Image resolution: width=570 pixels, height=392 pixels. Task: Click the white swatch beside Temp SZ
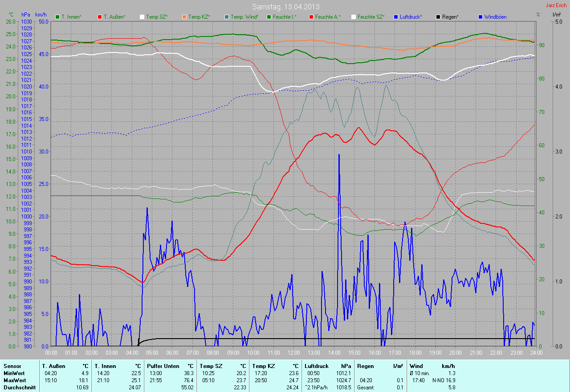click(142, 17)
